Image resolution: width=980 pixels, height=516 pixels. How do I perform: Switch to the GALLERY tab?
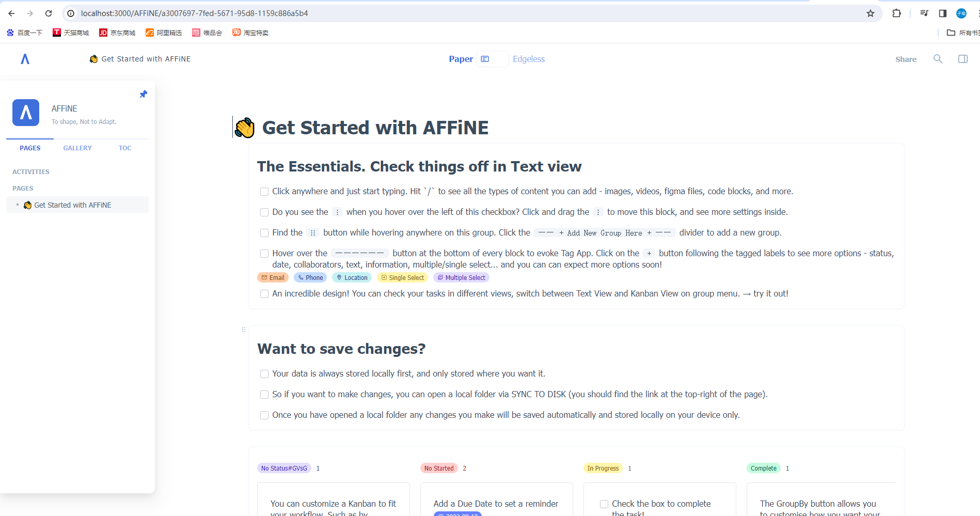77,148
